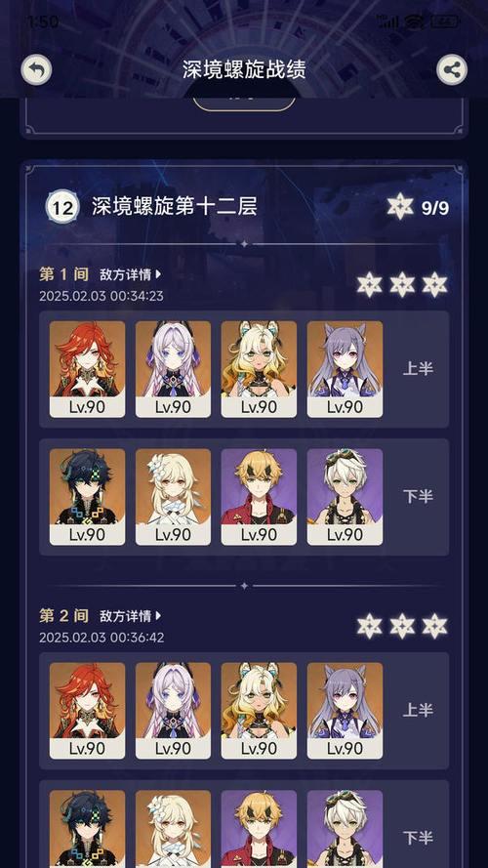Select blonde flower-hair character in 第1间 下半
Viewport: 488px width, 868px height.
pos(173,497)
